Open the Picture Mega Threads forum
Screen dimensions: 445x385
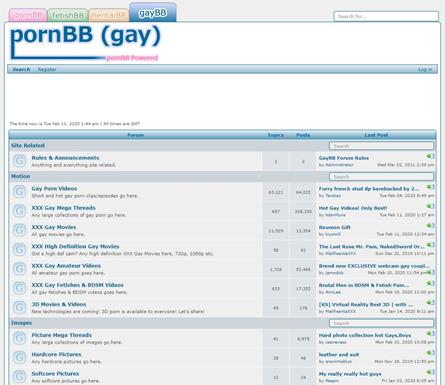click(61, 335)
